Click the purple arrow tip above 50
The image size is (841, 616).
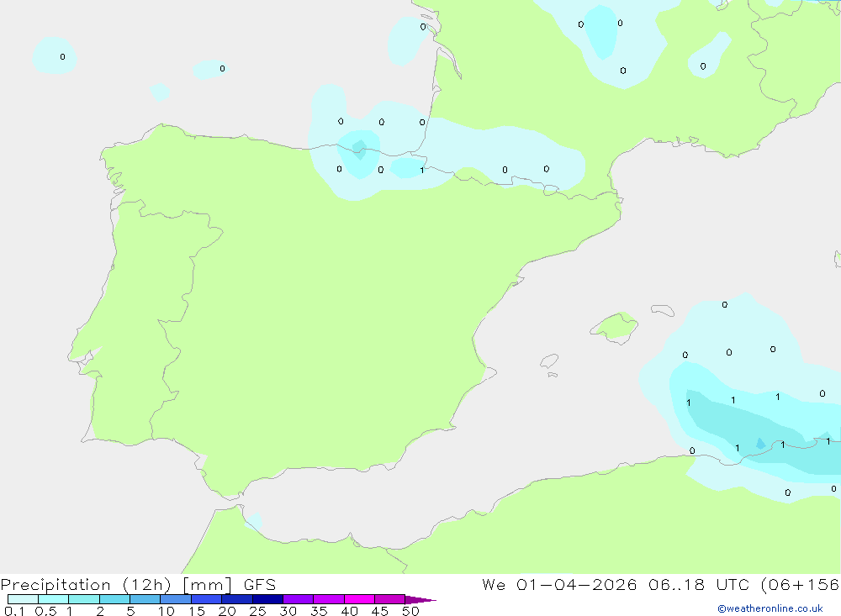click(420, 599)
